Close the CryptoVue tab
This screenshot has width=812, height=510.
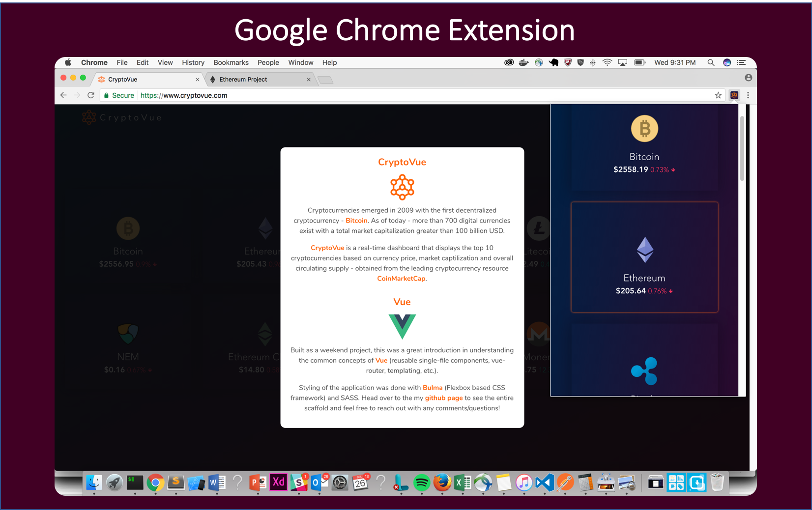pos(198,80)
